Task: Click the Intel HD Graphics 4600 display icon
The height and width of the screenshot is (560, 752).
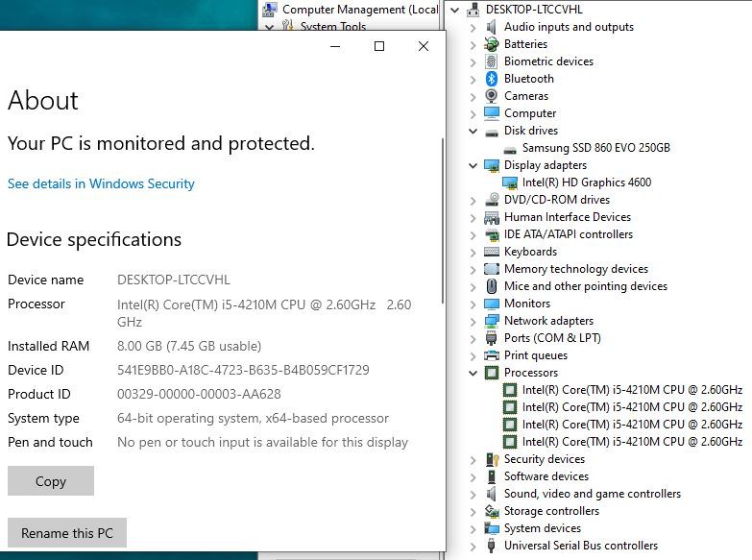Action: pos(510,183)
